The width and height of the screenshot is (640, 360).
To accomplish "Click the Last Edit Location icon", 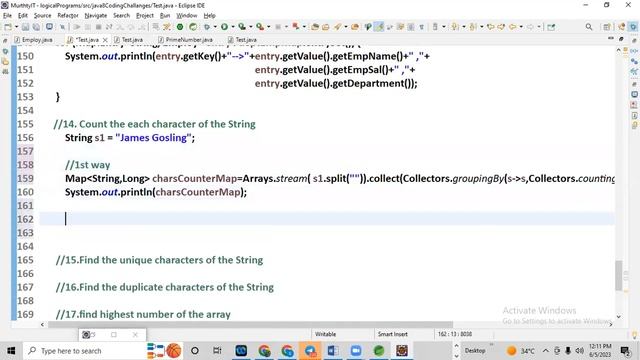I will pos(490,27).
